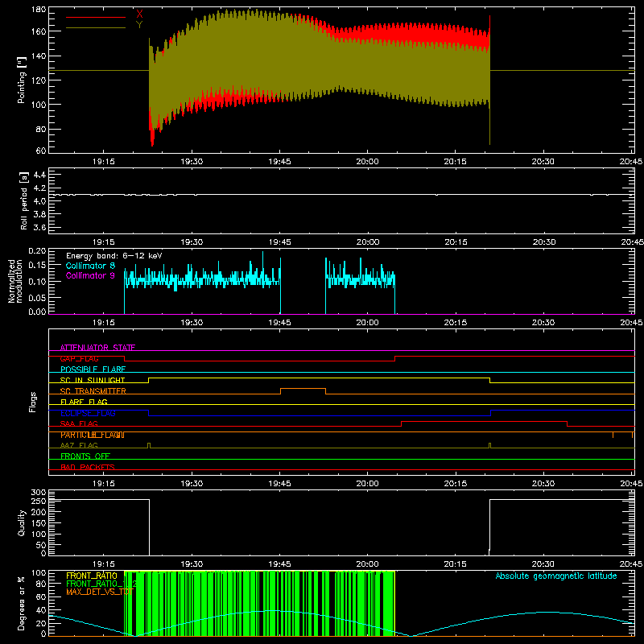The image size is (644, 644).
Task: Click the yellow FRONT_RATIO legend entry
Action: (x=92, y=576)
